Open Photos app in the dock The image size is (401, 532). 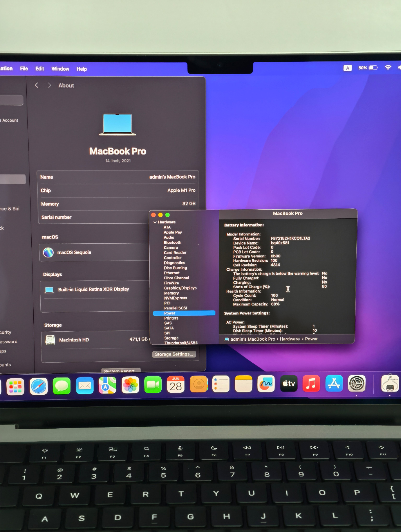point(130,385)
